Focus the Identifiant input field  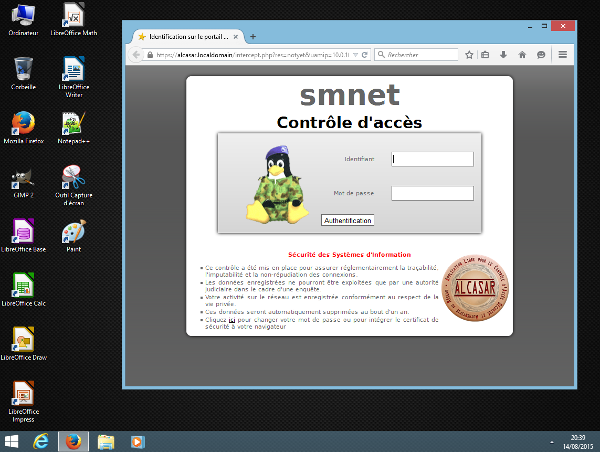click(x=432, y=159)
